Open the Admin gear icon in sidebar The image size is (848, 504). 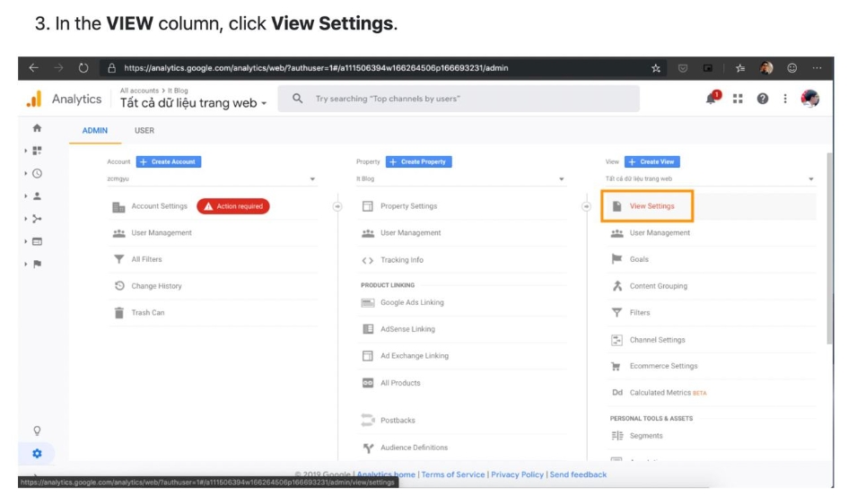coord(37,453)
